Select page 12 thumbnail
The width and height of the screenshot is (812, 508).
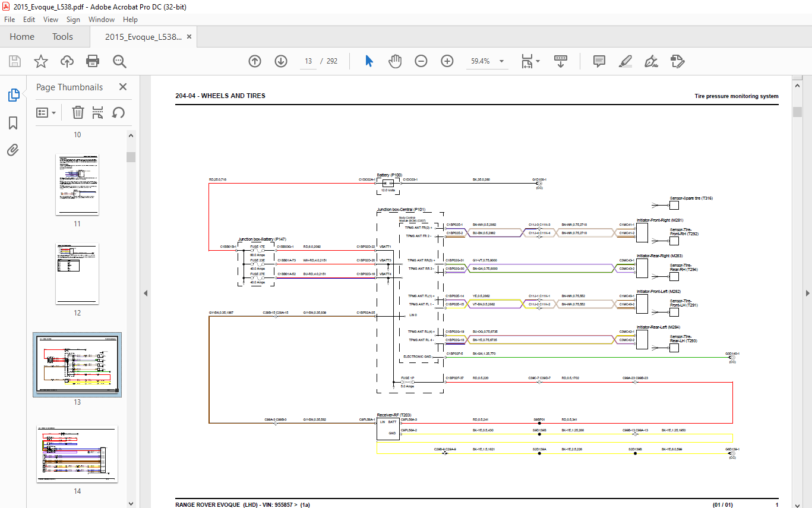click(77, 274)
